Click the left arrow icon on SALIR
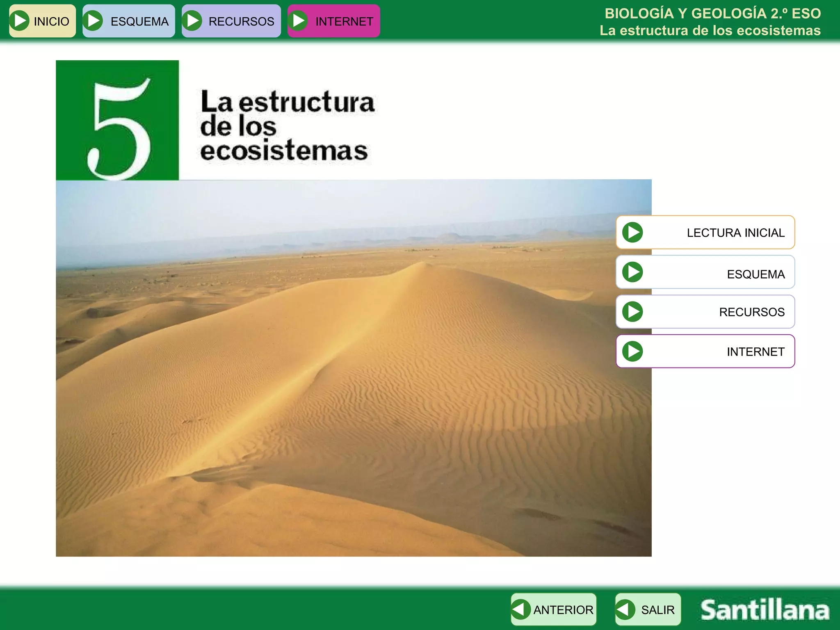 (625, 609)
